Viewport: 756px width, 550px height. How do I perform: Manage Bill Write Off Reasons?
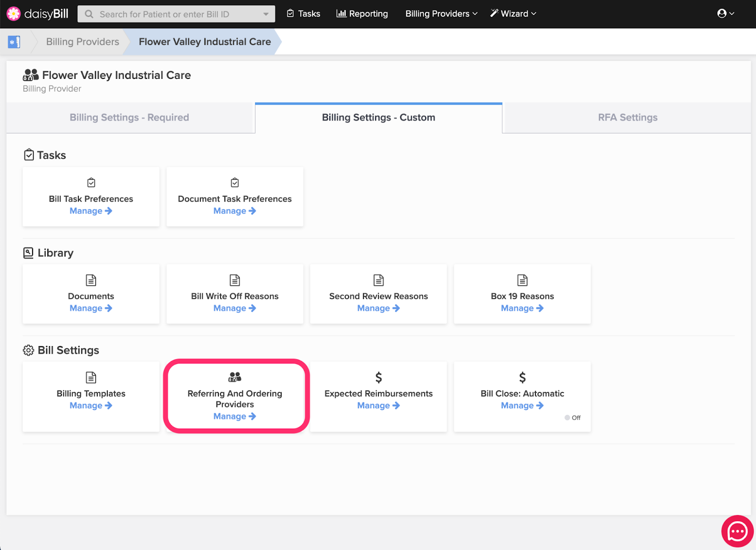pos(235,308)
